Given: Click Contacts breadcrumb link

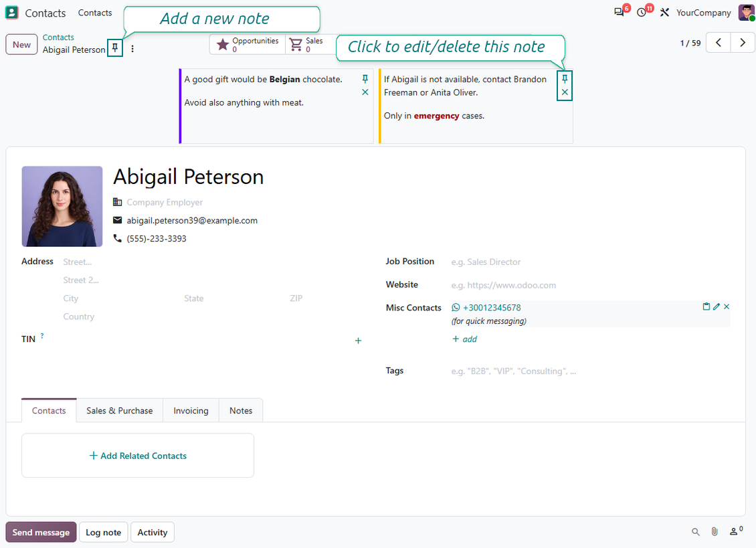Looking at the screenshot, I should (x=58, y=37).
